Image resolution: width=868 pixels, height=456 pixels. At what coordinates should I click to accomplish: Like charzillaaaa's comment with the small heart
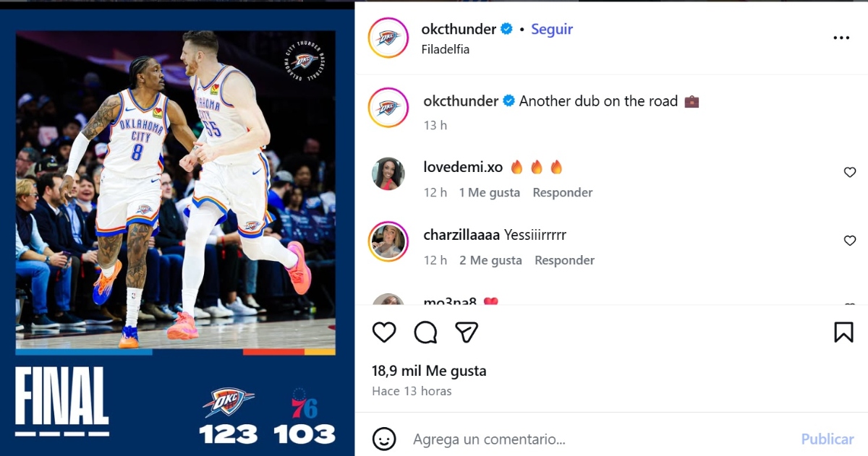click(x=850, y=240)
